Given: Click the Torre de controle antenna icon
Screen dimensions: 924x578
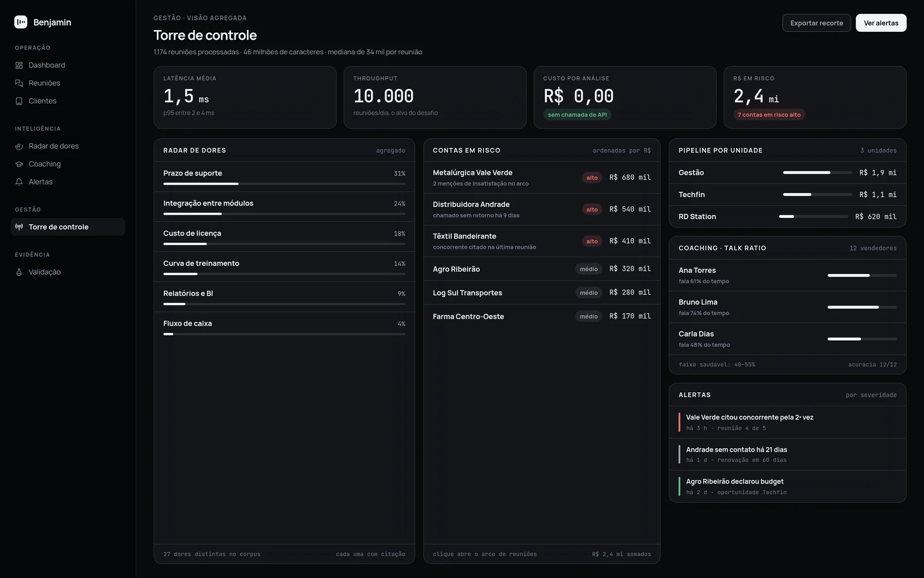Looking at the screenshot, I should coord(19,227).
